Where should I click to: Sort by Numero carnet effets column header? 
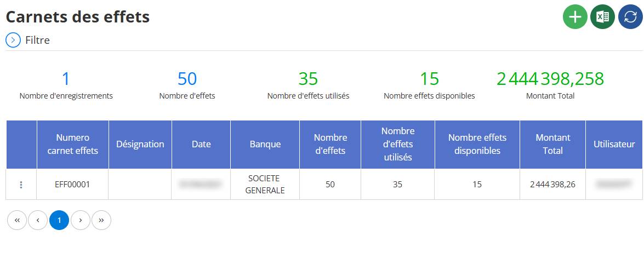coord(73,145)
